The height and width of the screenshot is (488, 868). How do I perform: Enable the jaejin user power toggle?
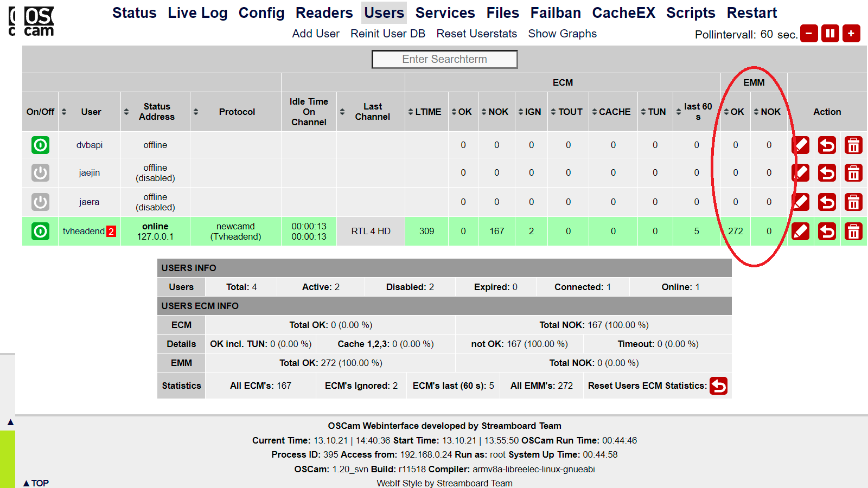click(41, 173)
